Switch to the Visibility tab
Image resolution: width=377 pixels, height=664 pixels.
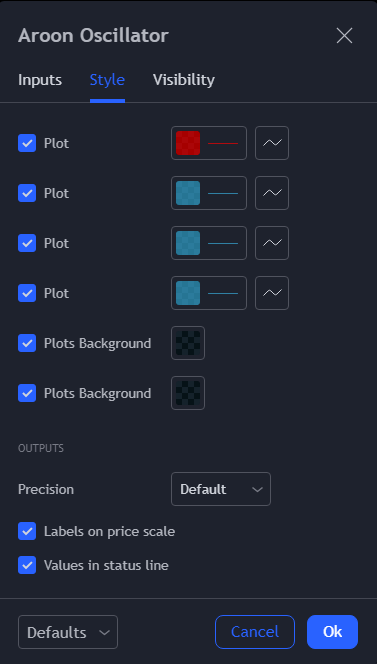(183, 80)
